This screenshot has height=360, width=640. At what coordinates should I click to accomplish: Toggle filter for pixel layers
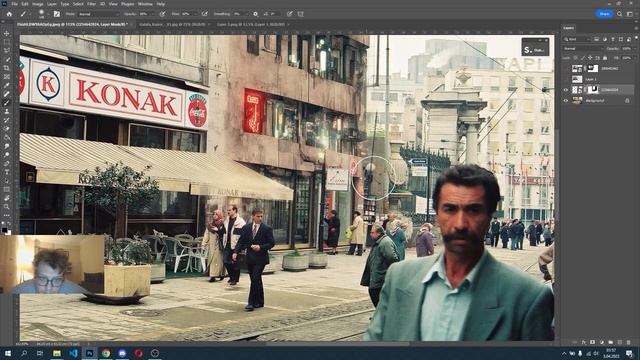click(x=596, y=39)
